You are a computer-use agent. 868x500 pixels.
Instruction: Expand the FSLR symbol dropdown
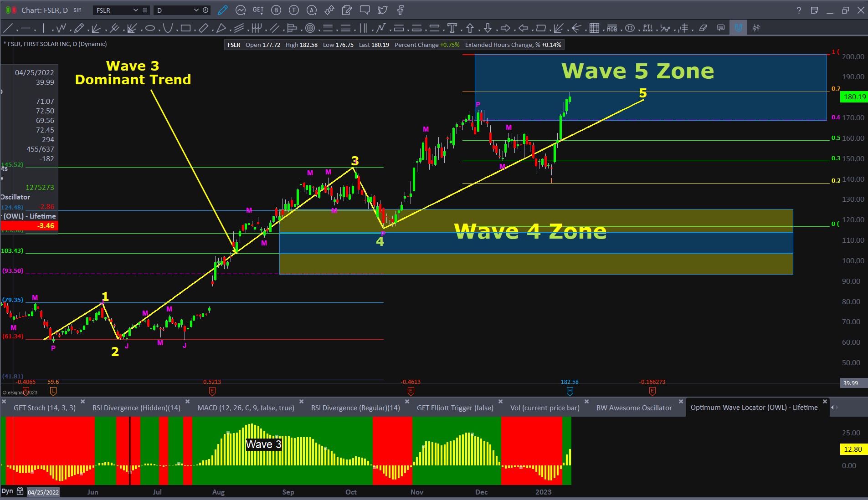click(x=135, y=10)
